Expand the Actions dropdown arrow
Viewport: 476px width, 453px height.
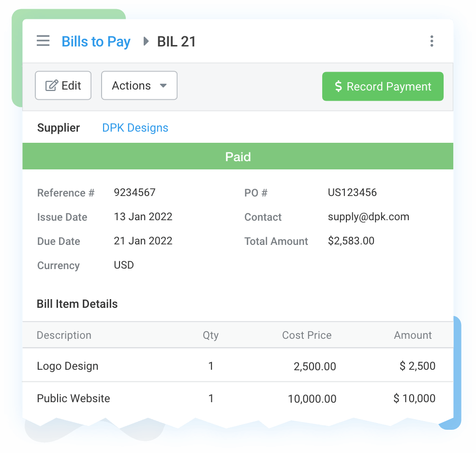pos(163,86)
